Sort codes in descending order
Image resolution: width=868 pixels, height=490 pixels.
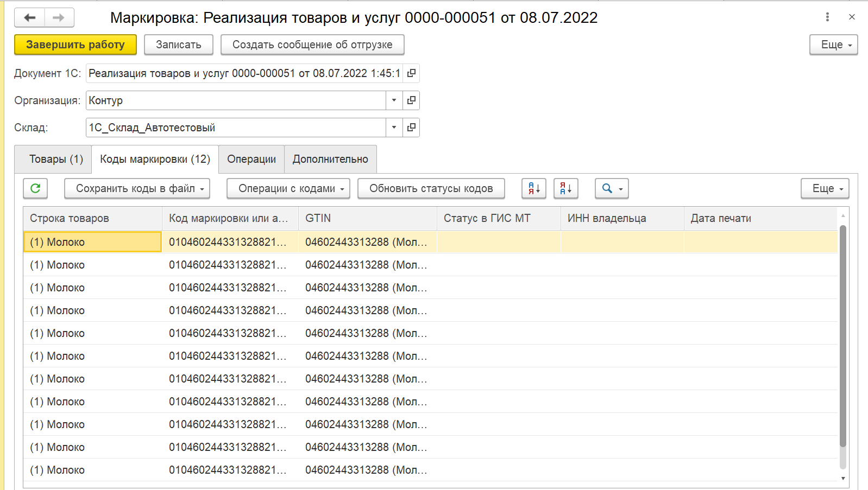[x=566, y=188]
